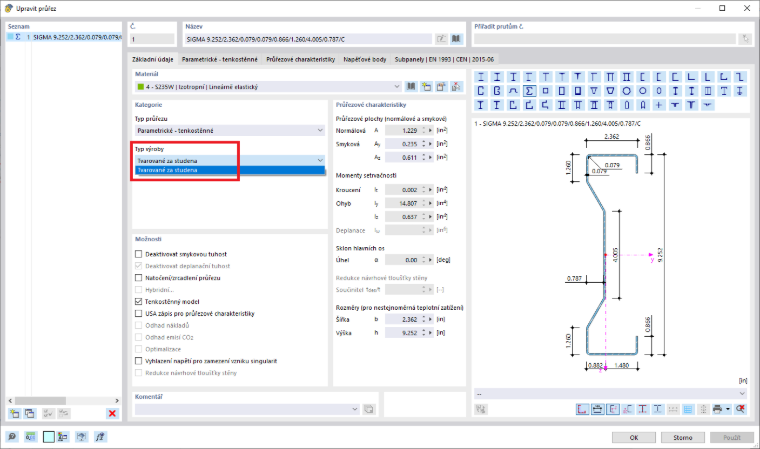Screen dimensions: 760x449
Task: Step Výška h value spinner
Action: click(424, 333)
